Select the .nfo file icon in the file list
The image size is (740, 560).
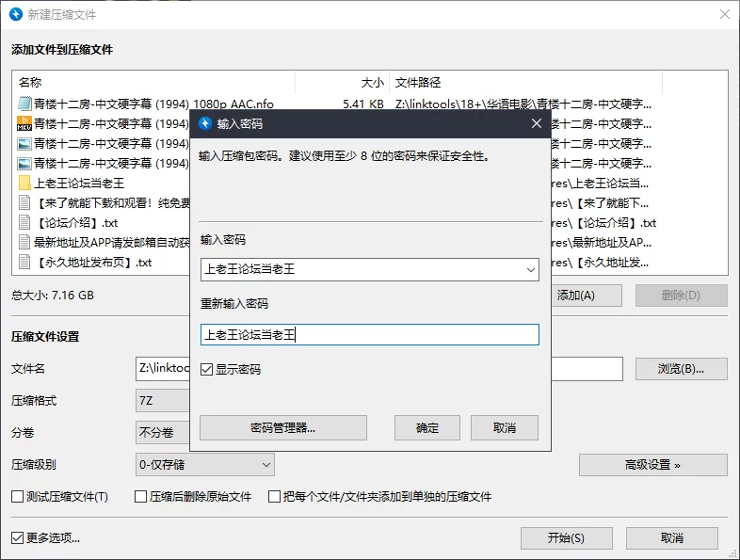pyautogui.click(x=24, y=104)
